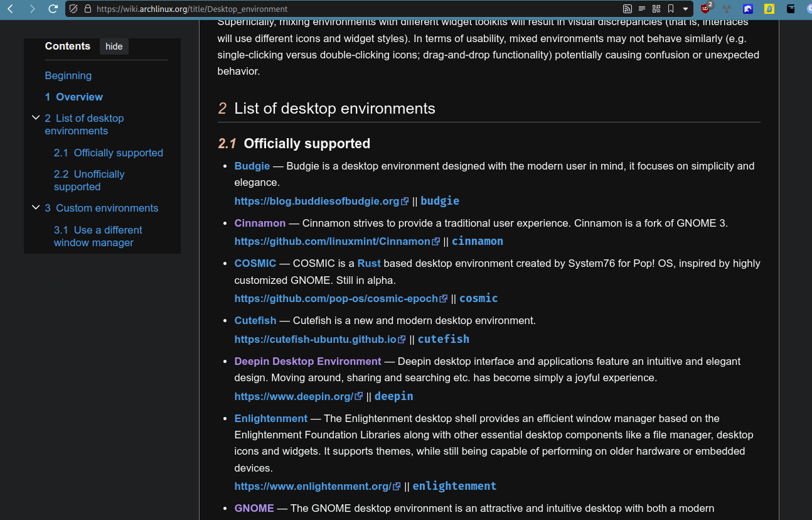The height and width of the screenshot is (520, 812).
Task: Go back to the previous page
Action: coord(10,9)
